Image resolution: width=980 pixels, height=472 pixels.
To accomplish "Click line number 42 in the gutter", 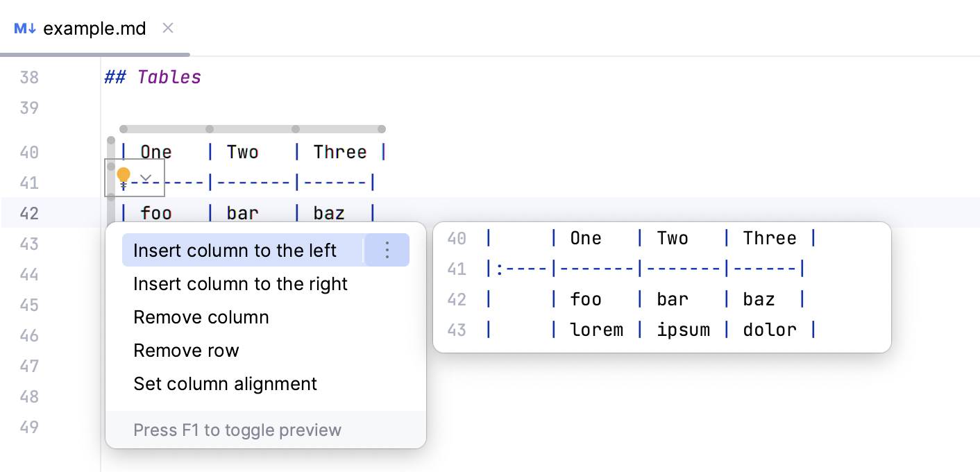I will pyautogui.click(x=31, y=213).
